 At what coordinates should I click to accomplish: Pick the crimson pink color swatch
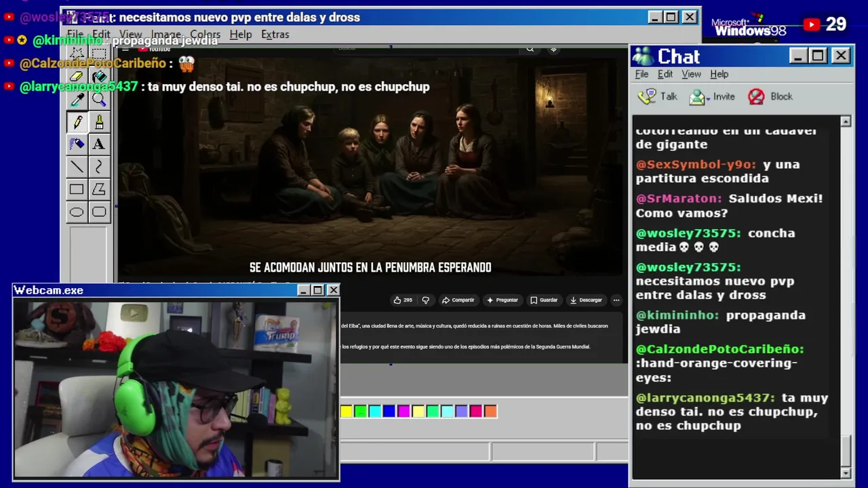[476, 411]
